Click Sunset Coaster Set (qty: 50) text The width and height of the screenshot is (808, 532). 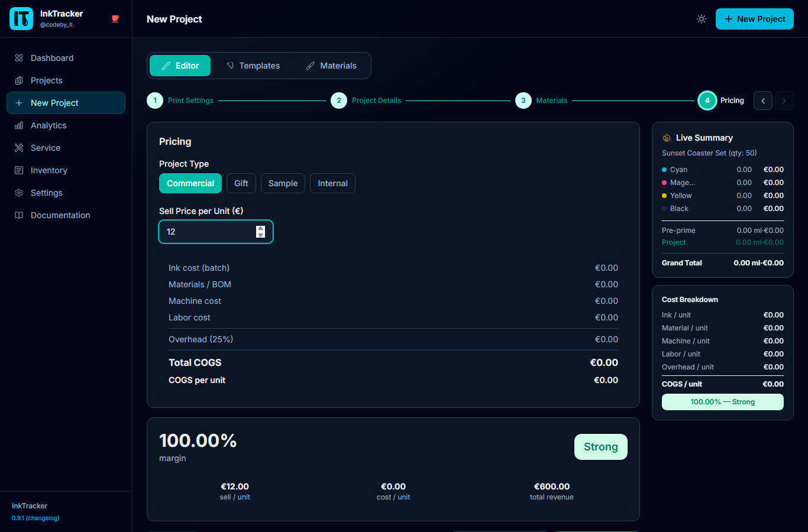[709, 153]
